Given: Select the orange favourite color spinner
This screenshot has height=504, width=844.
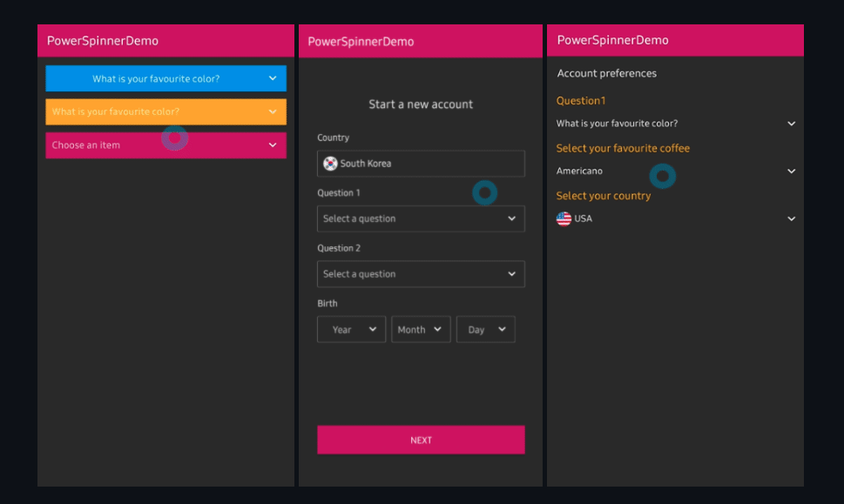Looking at the screenshot, I should pos(165,111).
